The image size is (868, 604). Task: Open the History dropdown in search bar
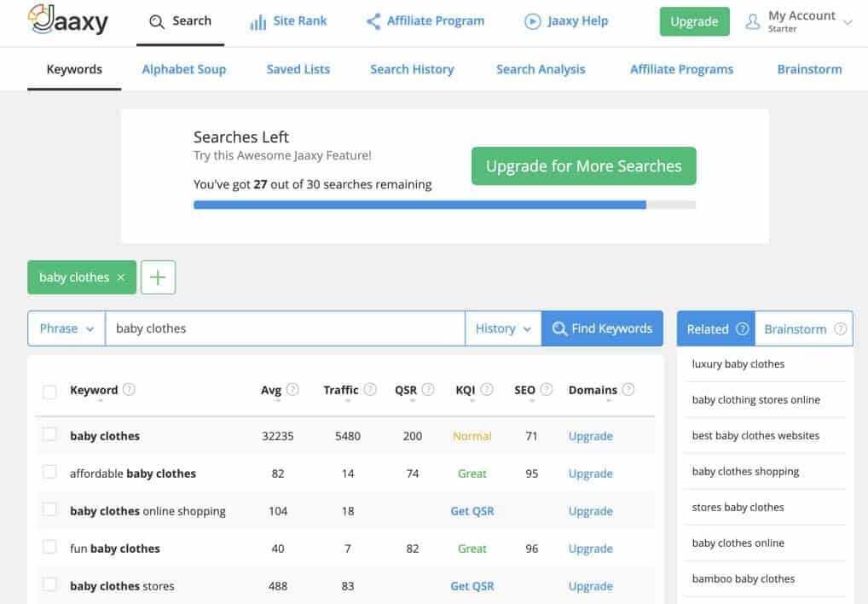(503, 328)
